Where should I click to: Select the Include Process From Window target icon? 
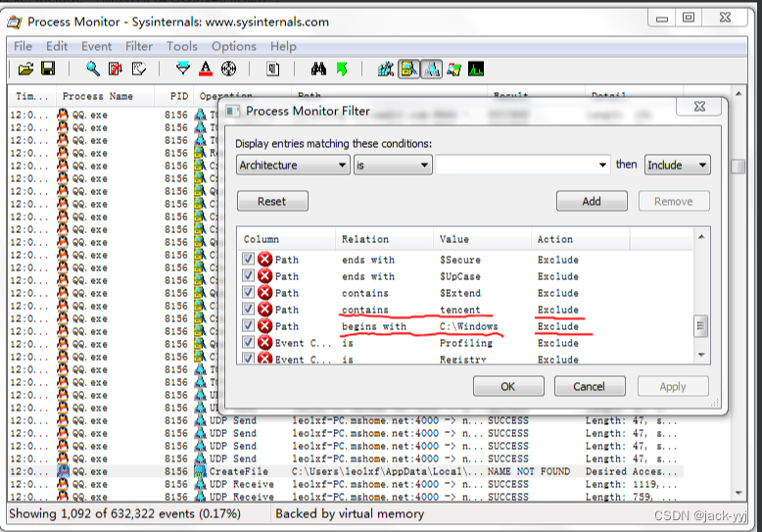coord(229,69)
